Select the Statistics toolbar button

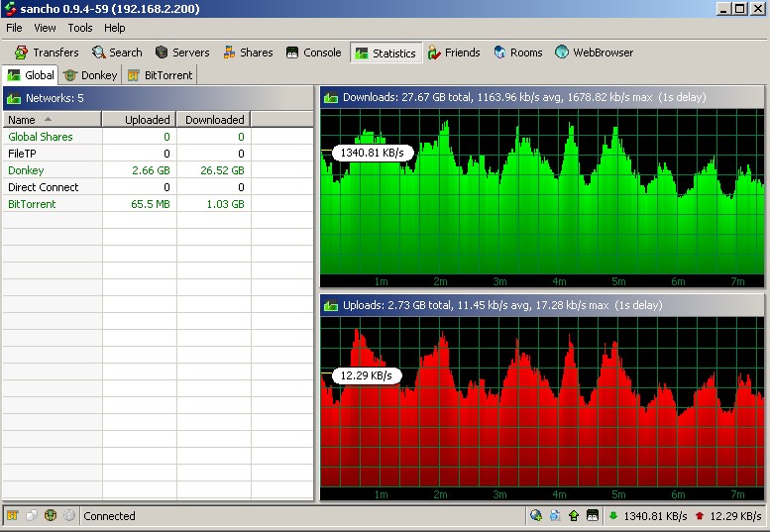coord(386,53)
